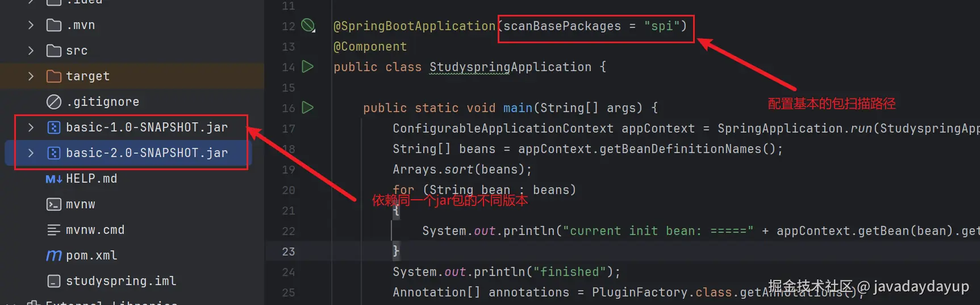The height and width of the screenshot is (305, 980).
Task: Click the HELP.md markdown icon
Action: (54, 179)
